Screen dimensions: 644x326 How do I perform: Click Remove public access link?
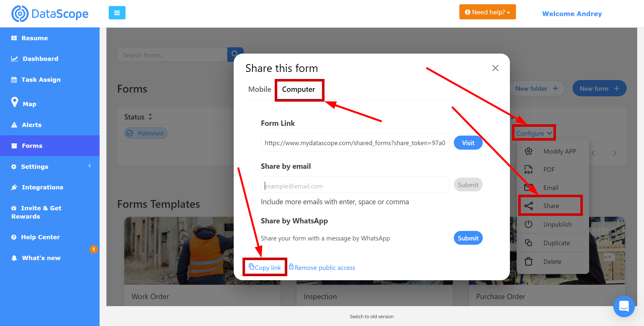pyautogui.click(x=324, y=267)
